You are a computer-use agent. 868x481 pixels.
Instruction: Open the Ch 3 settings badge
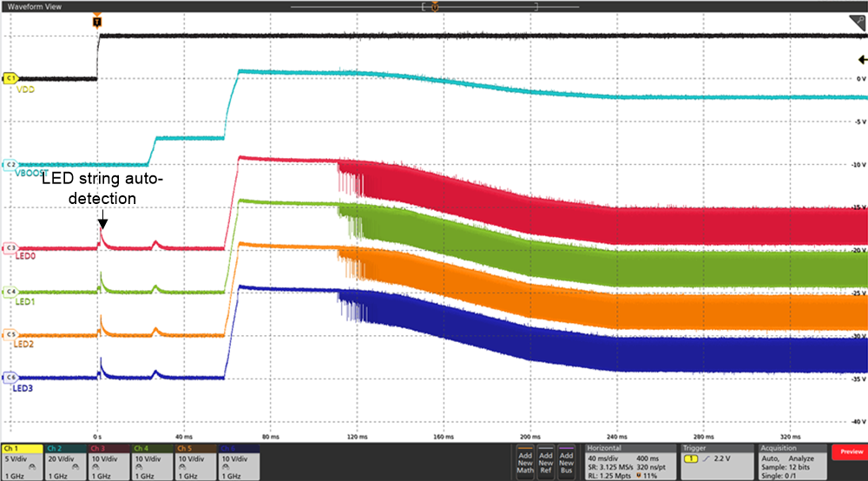pos(109,458)
